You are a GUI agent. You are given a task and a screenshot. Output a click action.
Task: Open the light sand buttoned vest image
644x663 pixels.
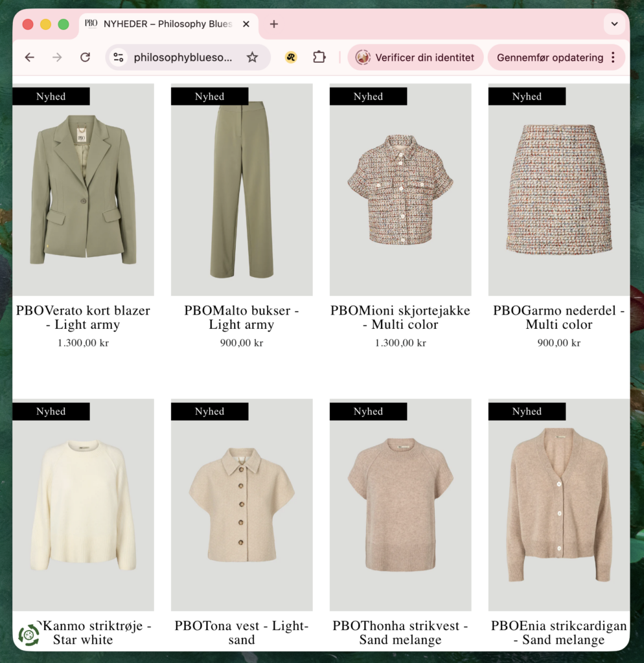click(242, 505)
